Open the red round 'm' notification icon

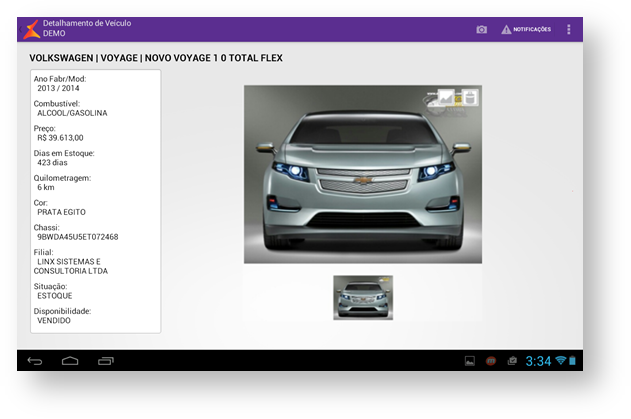pos(491,361)
